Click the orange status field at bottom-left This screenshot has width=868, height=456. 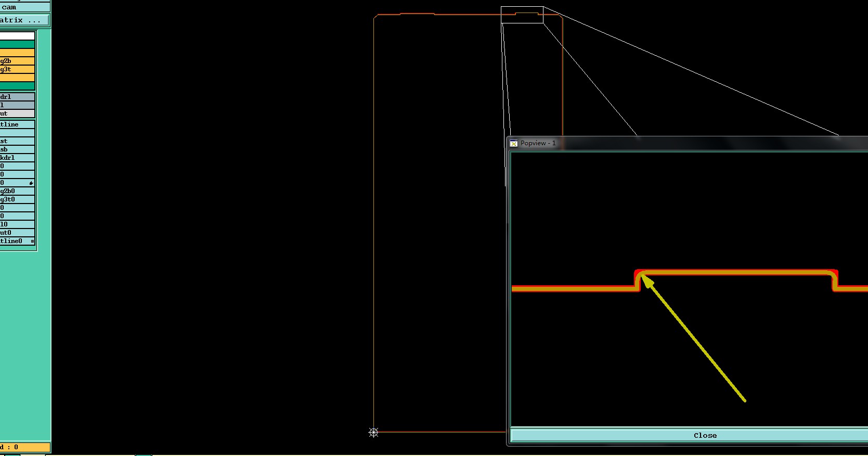(x=24, y=447)
